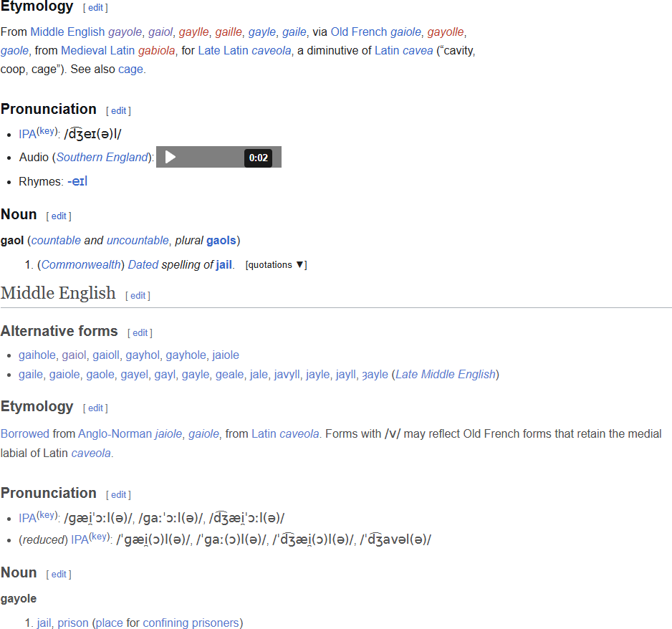This screenshot has height=629, width=672.
Task: Open the gaihole alternative form
Action: 37,355
